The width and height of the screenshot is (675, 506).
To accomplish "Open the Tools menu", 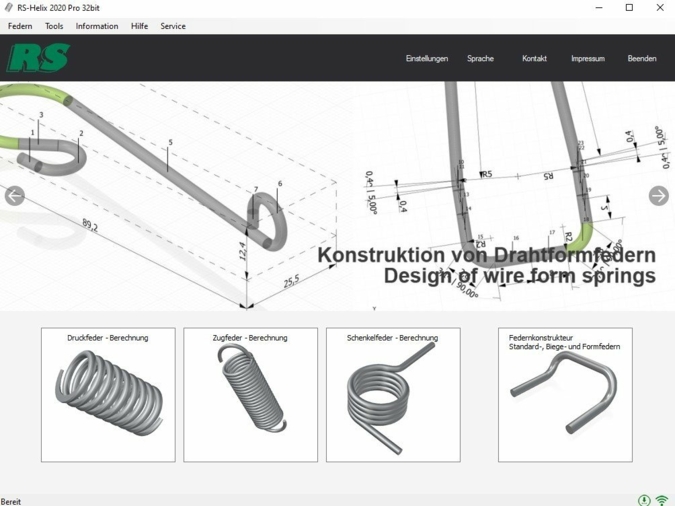I will pos(54,26).
